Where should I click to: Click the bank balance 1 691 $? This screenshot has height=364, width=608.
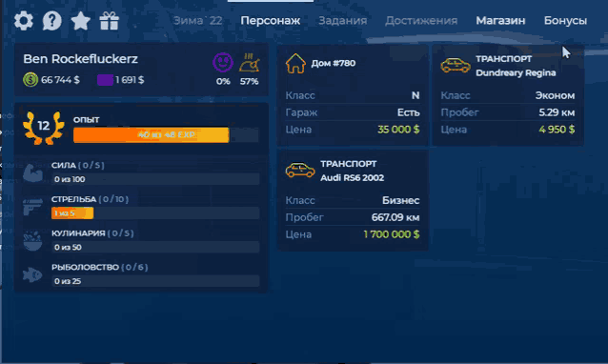coord(130,80)
